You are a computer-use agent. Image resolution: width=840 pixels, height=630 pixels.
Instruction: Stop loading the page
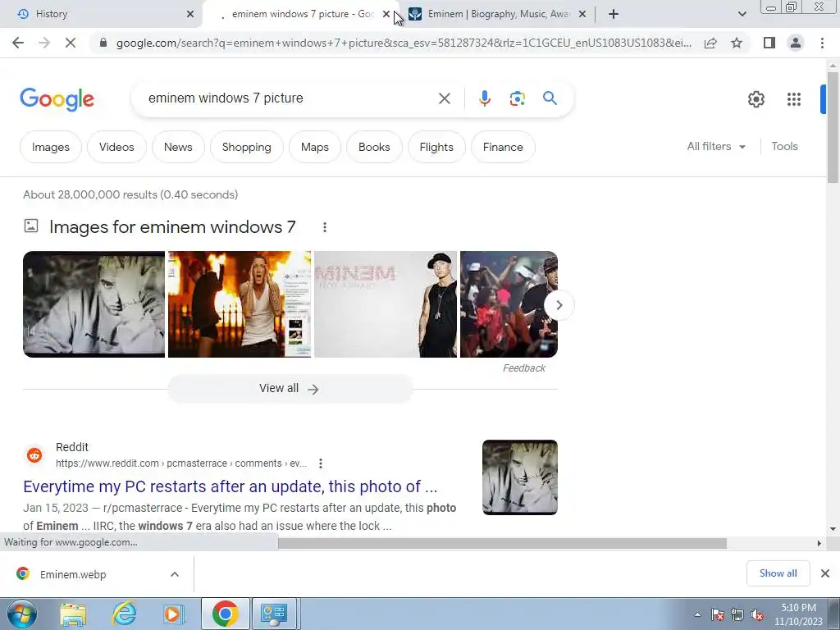coord(71,43)
